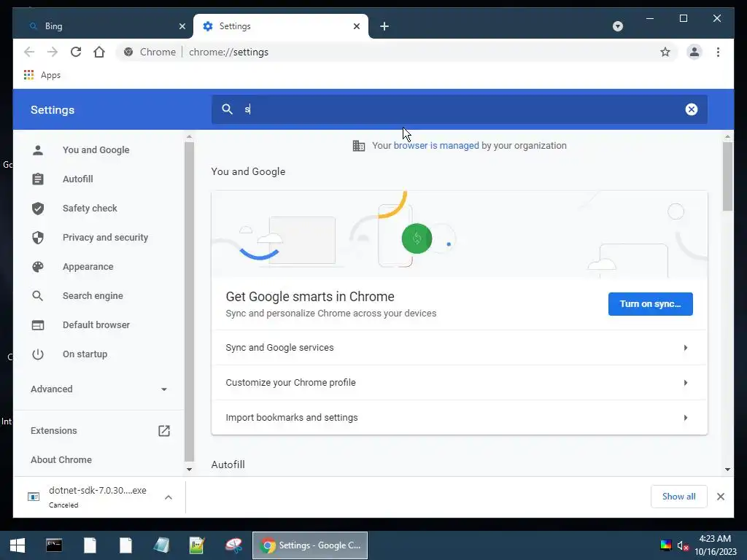Click the tab search dropdown circle
This screenshot has width=747, height=560.
tap(617, 26)
